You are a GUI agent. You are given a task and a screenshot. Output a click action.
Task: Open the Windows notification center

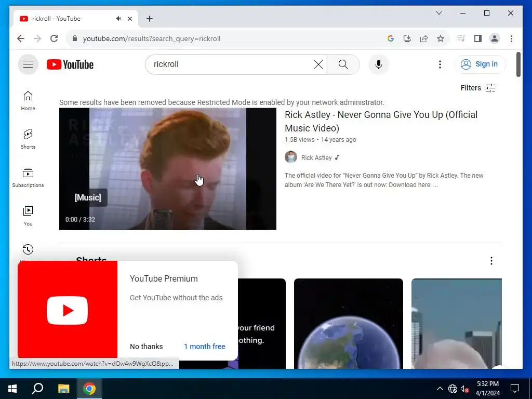point(515,389)
